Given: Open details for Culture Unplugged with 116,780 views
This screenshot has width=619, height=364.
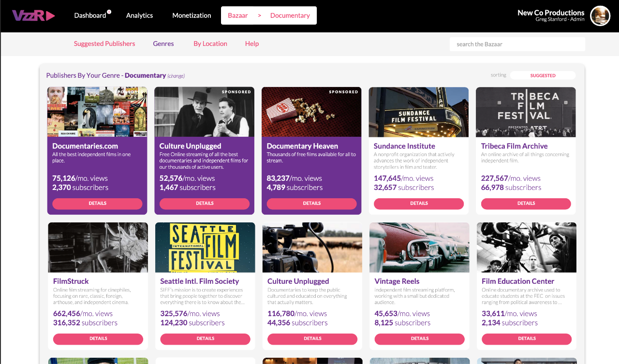Looking at the screenshot, I should (312, 339).
